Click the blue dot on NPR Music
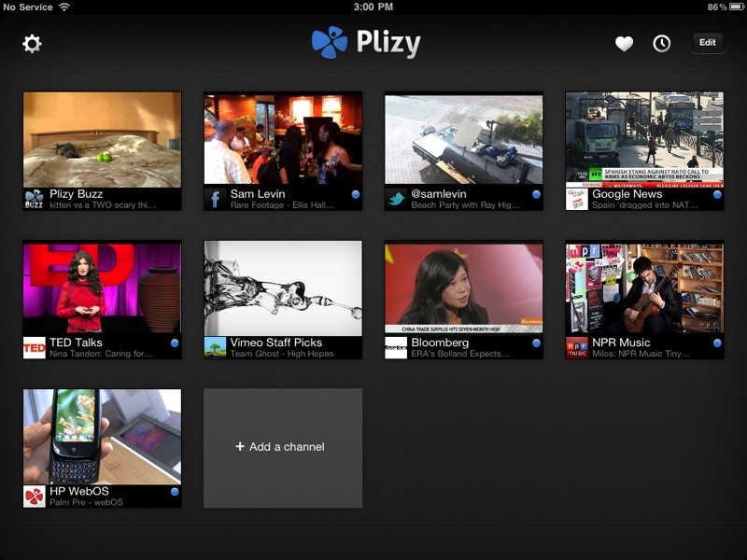This screenshot has height=560, width=747. pyautogui.click(x=717, y=343)
